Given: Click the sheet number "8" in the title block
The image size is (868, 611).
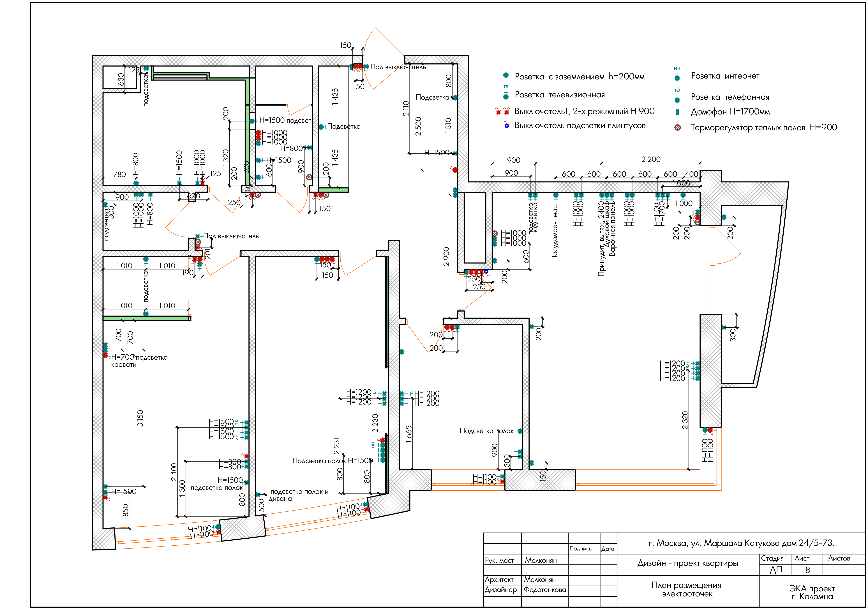Looking at the screenshot, I should [807, 570].
